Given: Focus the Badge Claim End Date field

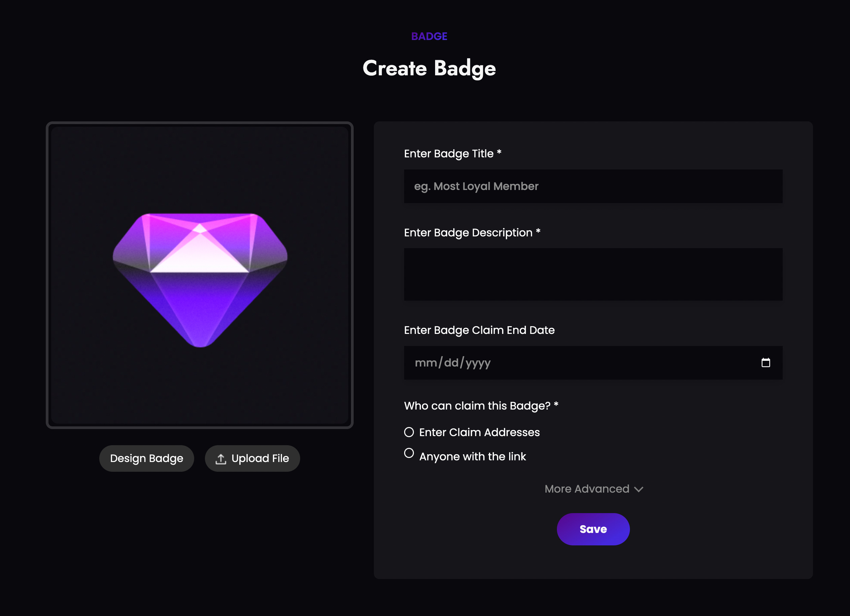Looking at the screenshot, I should (593, 362).
